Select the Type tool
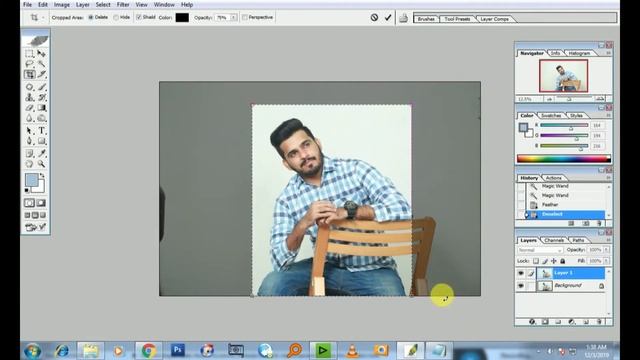640x360 pixels. click(41, 131)
